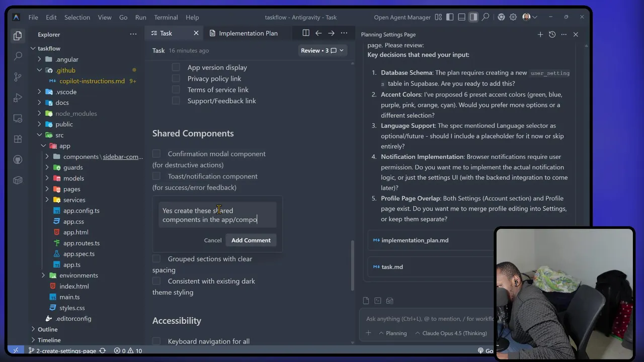Open the Terminal menu
This screenshot has width=644, height=362.
pos(166,17)
